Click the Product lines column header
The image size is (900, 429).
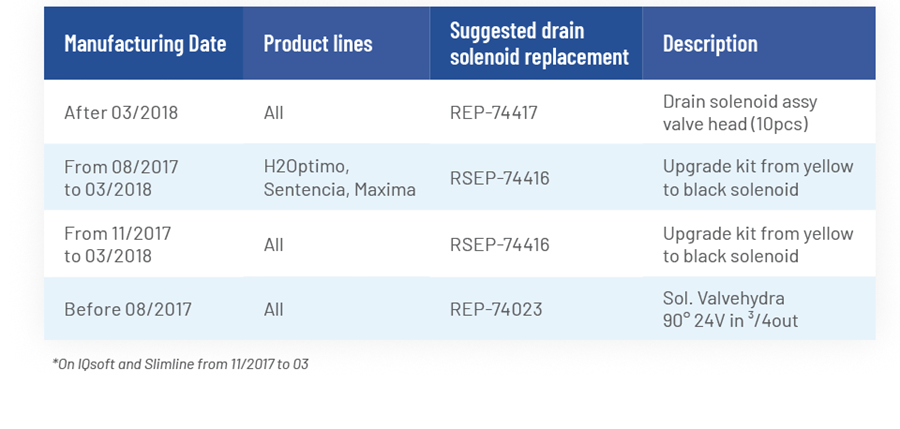click(x=317, y=44)
